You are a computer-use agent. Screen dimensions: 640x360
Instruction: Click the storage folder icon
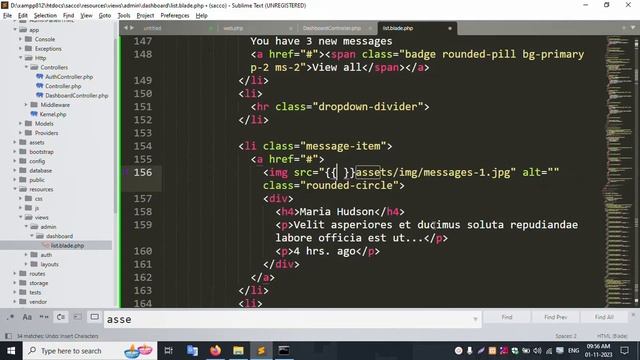pos(23,283)
